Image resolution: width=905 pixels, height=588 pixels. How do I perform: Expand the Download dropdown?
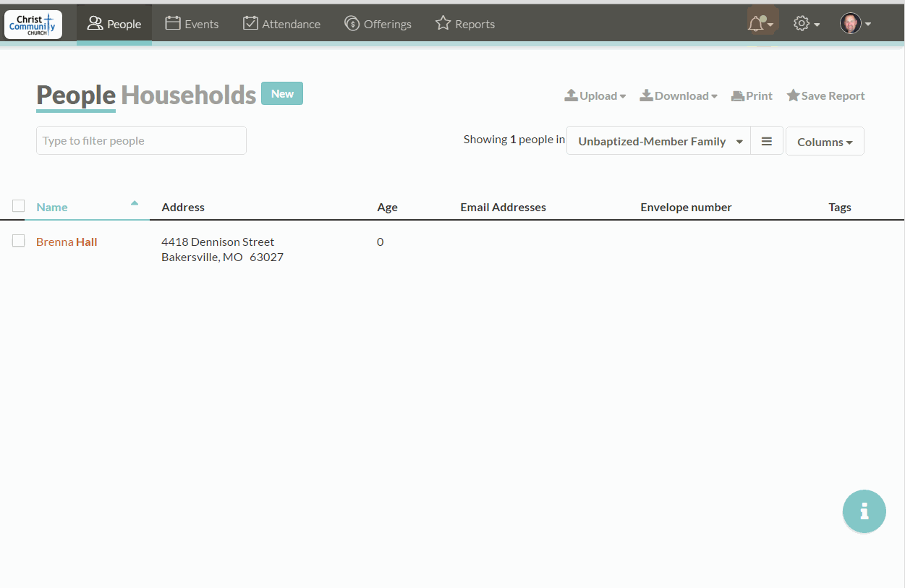(678, 95)
